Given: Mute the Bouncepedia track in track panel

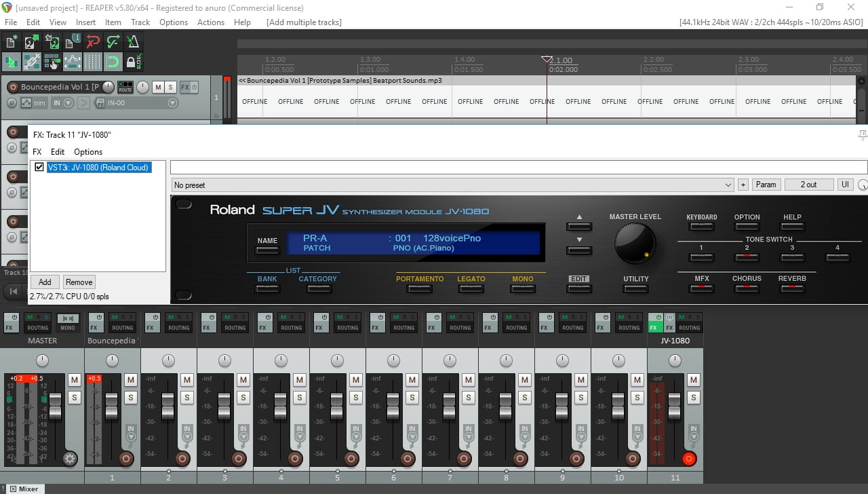Looking at the screenshot, I should (158, 87).
